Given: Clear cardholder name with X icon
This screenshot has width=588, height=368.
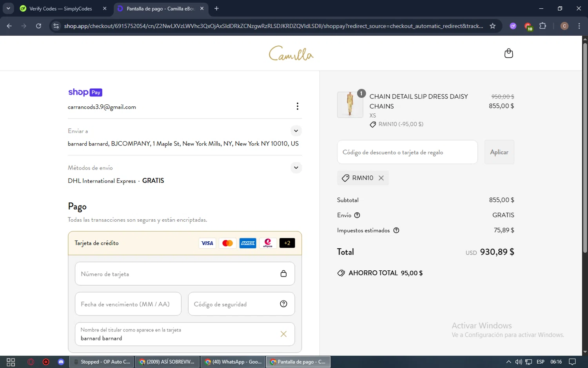Looking at the screenshot, I should (283, 334).
